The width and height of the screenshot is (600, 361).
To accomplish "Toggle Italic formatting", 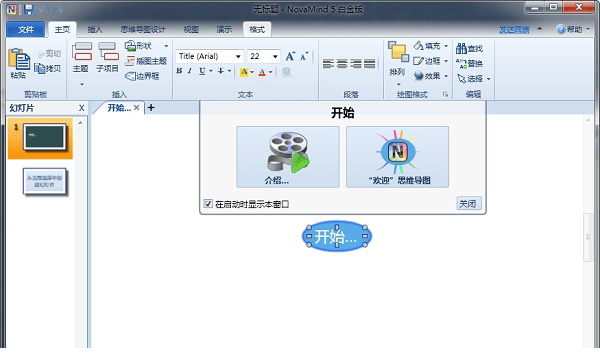I will point(189,71).
